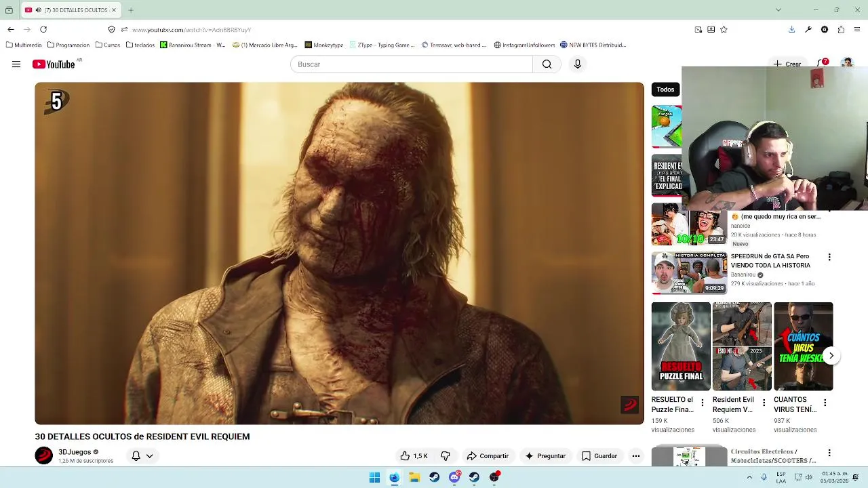This screenshot has height=488, width=868.
Task: Go to the YouTube home logo
Action: coord(54,64)
